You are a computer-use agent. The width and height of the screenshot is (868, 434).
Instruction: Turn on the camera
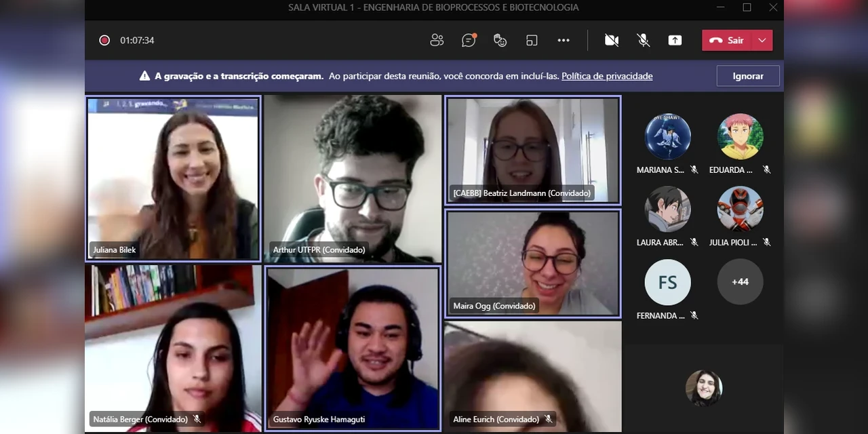[612, 41]
